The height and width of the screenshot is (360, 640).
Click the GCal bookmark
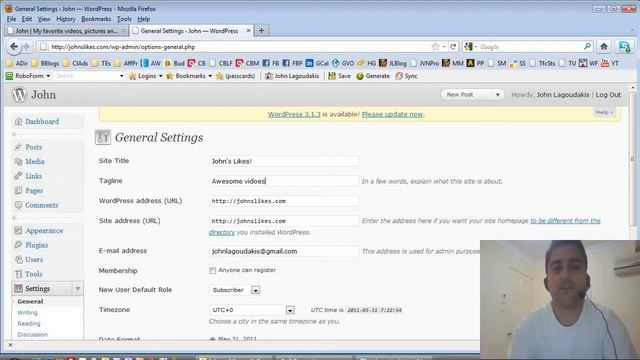tap(317, 63)
